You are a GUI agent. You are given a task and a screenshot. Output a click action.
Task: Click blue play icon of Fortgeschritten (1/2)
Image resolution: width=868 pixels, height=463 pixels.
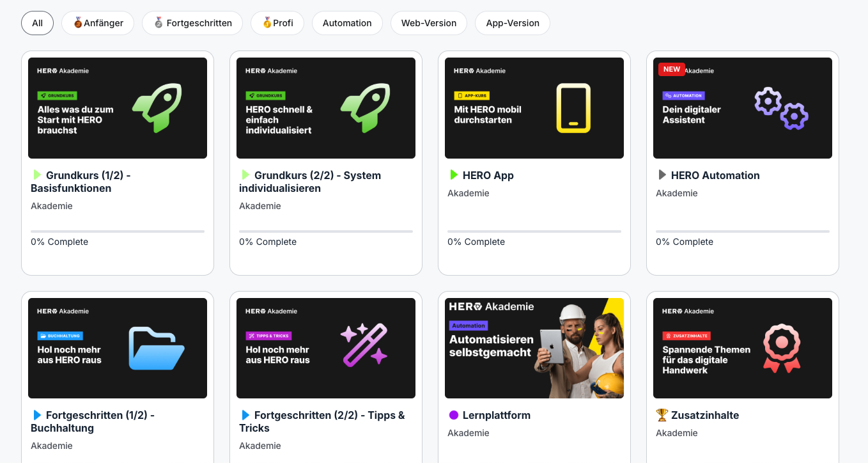click(x=36, y=415)
